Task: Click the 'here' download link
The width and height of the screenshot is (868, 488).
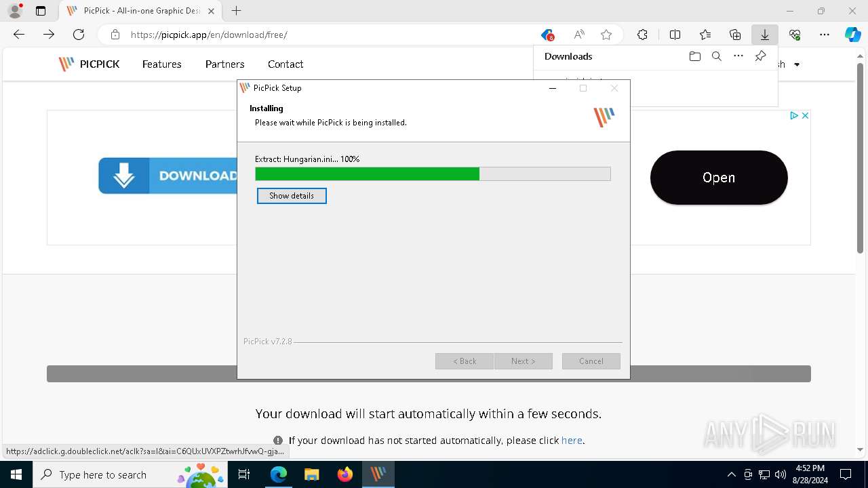Action: [572, 441]
